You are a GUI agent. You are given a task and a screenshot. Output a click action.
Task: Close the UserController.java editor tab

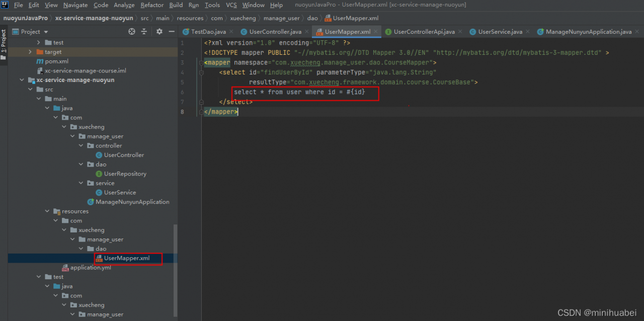tap(307, 32)
